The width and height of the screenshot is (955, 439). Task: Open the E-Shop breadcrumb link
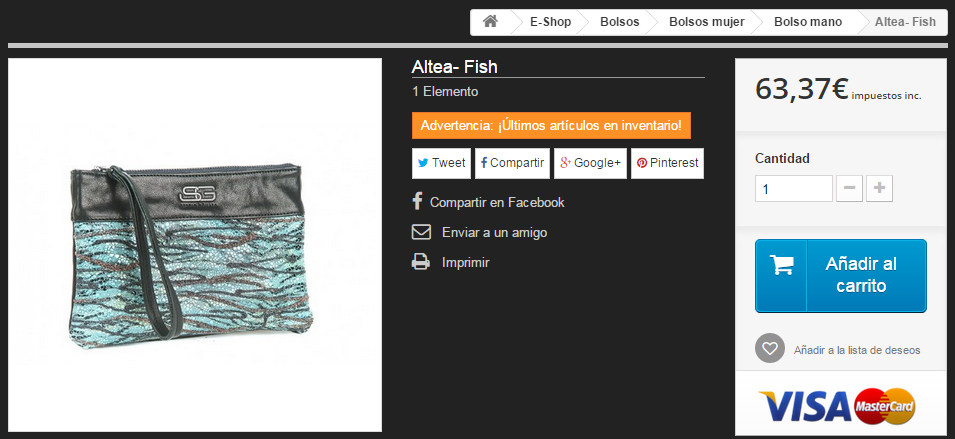[x=551, y=22]
